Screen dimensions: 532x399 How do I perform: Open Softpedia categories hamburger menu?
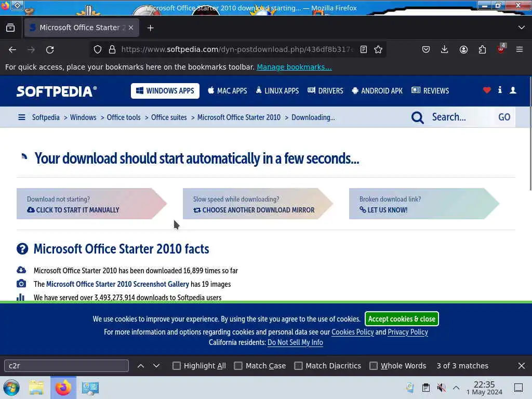tap(21, 117)
